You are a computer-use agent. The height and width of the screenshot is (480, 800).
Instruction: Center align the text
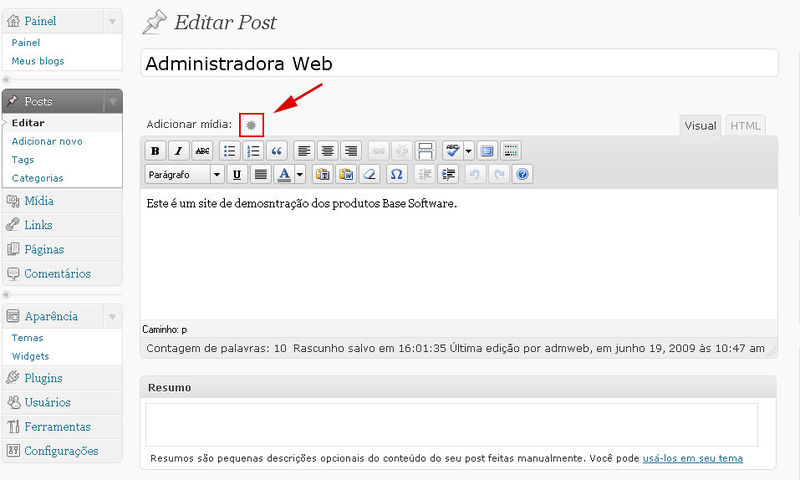tap(327, 151)
